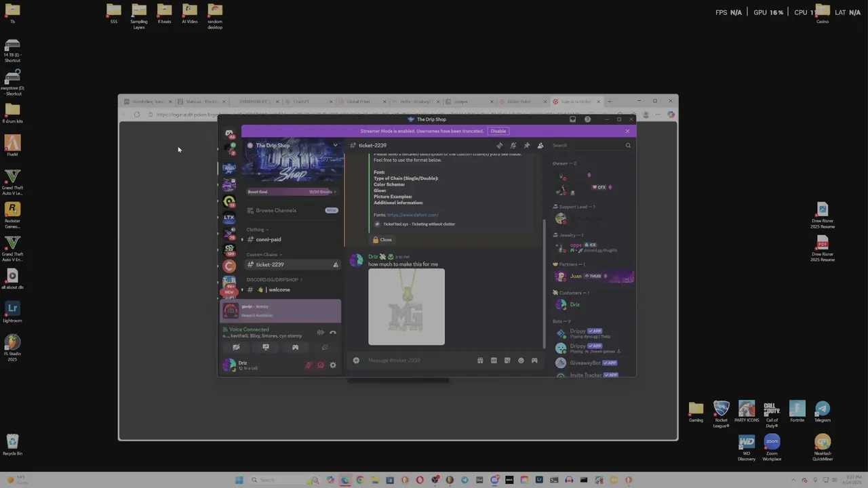Viewport: 868px width, 488px height.
Task: Open a new browser tab
Action: coord(610,102)
